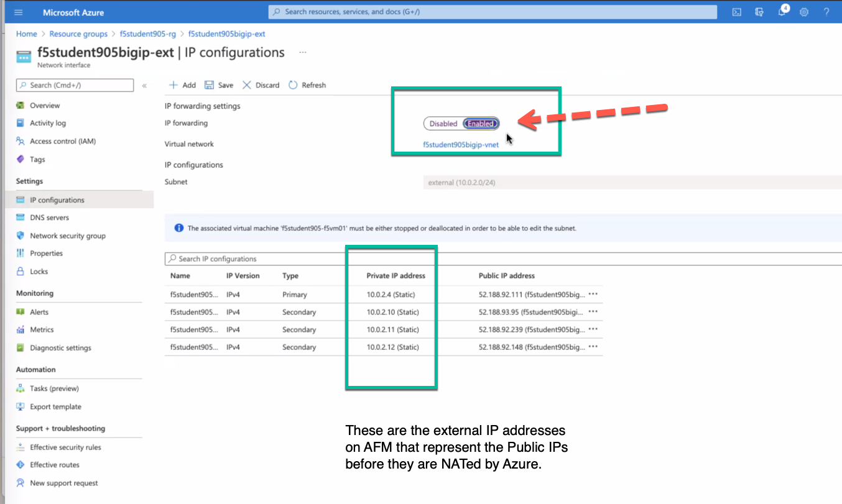The image size is (842, 504).
Task: Open the menu for the 52.188.92.148 row
Action: point(593,347)
